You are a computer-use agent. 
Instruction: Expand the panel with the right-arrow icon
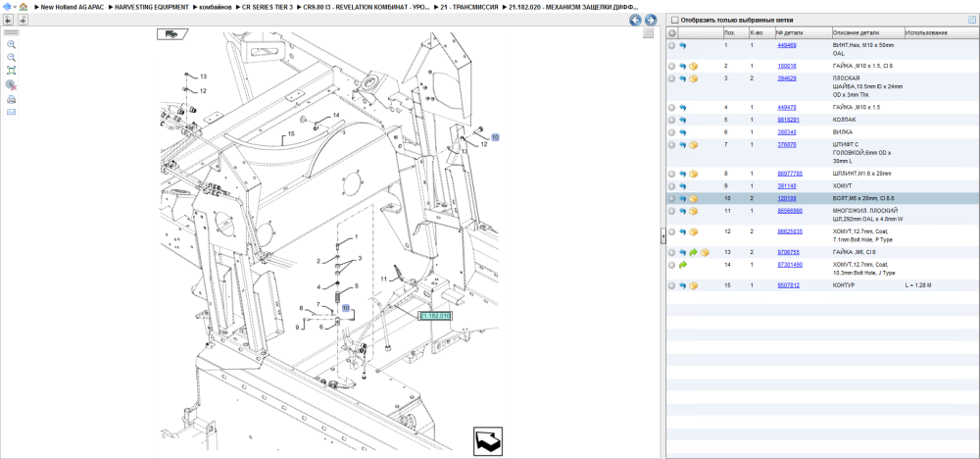point(23,20)
